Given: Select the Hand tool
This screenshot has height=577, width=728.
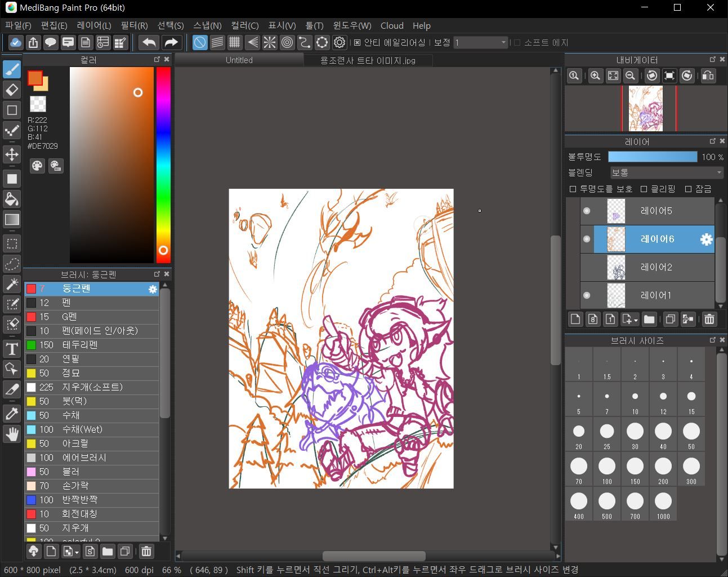Looking at the screenshot, I should [12, 434].
